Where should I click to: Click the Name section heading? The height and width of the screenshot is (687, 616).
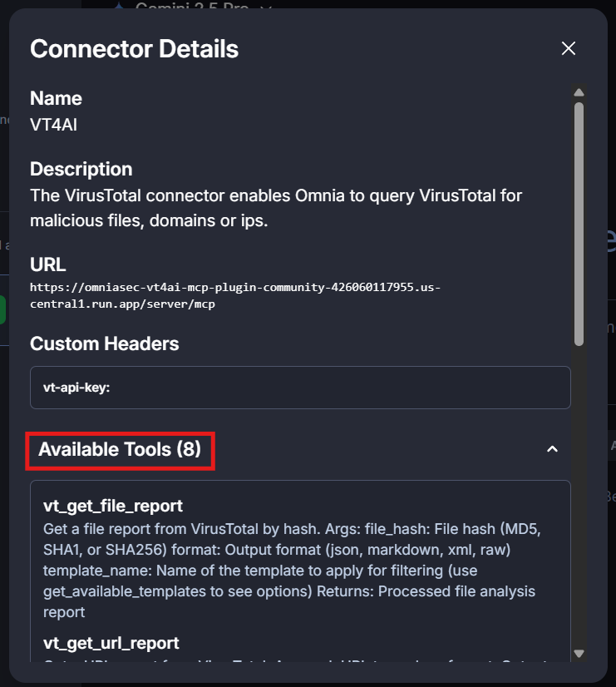point(56,98)
